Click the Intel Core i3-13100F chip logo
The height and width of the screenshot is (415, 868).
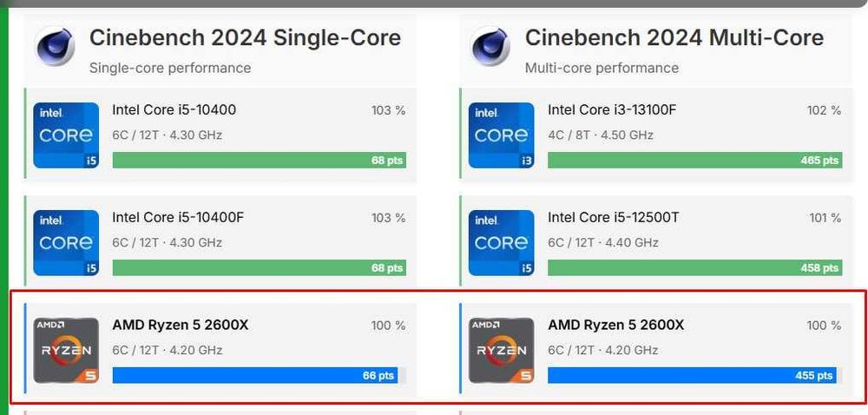tap(501, 135)
